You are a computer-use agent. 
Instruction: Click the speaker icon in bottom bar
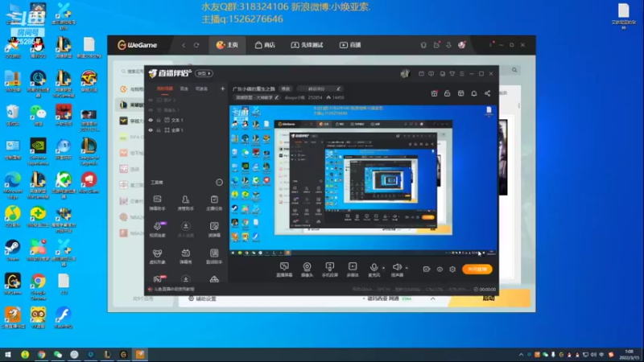point(397,268)
